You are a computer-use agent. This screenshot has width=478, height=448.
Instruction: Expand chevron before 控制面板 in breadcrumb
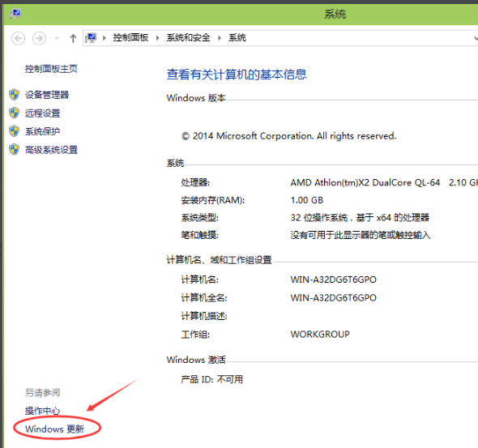click(105, 38)
